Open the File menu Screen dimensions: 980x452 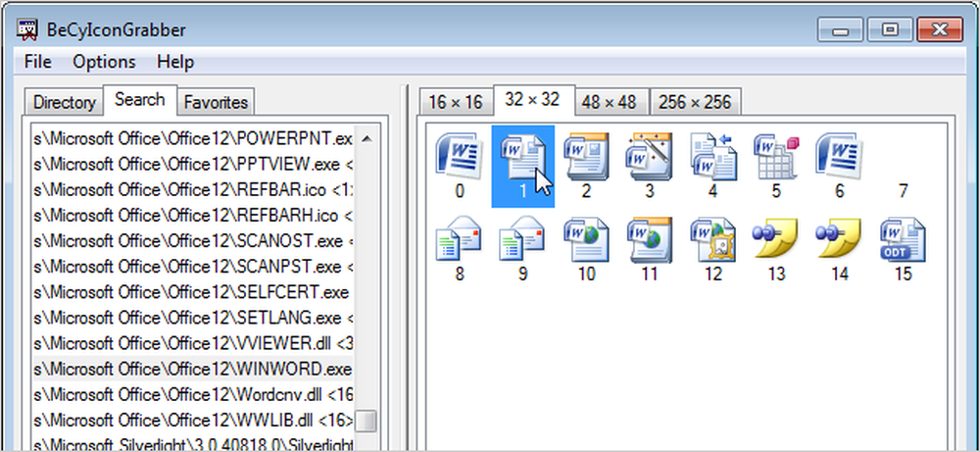38,61
